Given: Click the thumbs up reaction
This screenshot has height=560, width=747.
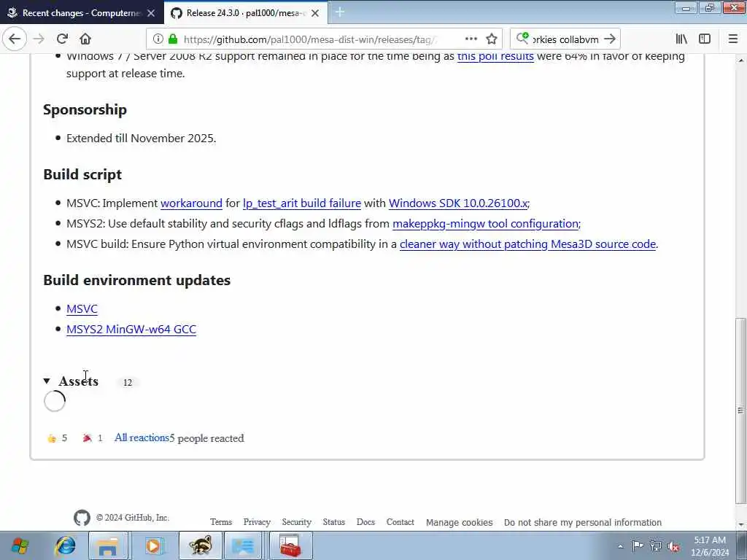Looking at the screenshot, I should coord(57,438).
